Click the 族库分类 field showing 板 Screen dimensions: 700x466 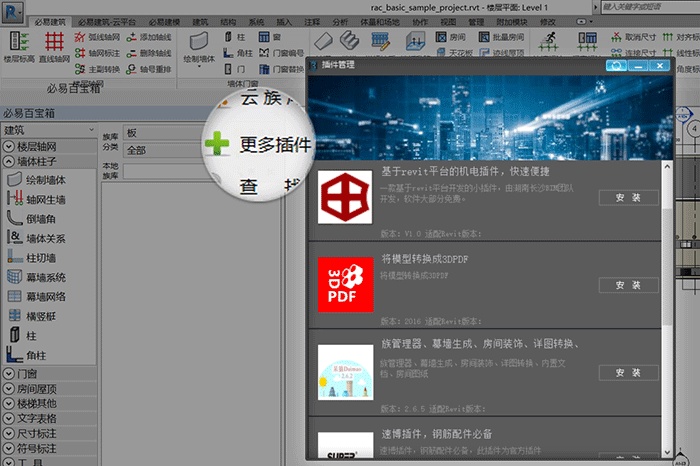click(x=162, y=133)
